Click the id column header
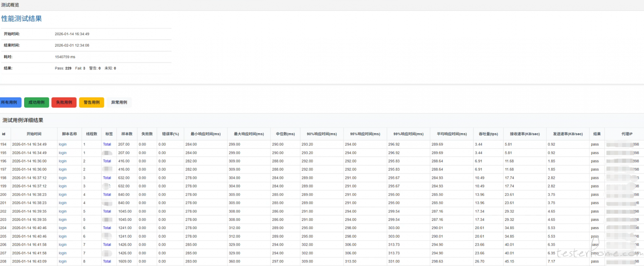644x266 pixels. (x=4, y=134)
